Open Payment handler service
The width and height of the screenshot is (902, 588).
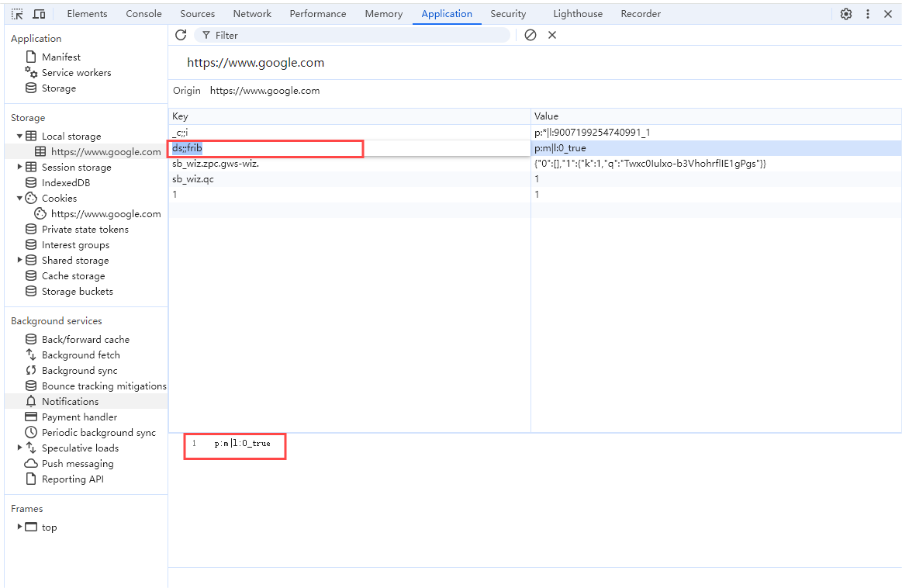(x=79, y=417)
